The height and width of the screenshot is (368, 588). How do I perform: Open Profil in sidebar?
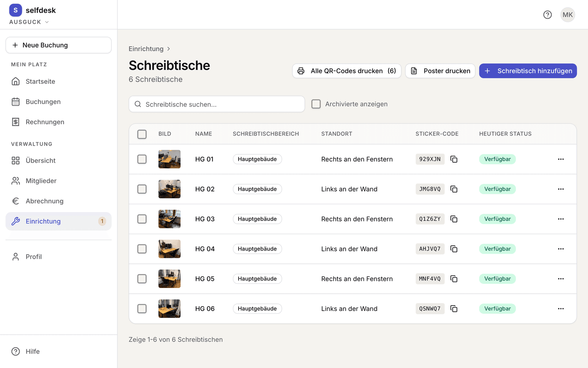(x=58, y=257)
